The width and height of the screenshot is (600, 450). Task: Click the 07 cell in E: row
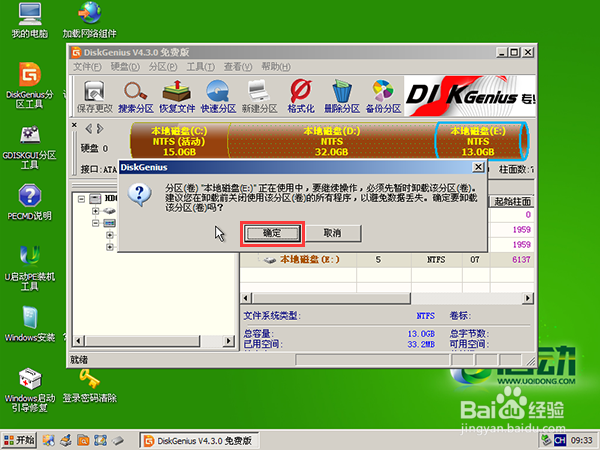point(475,260)
